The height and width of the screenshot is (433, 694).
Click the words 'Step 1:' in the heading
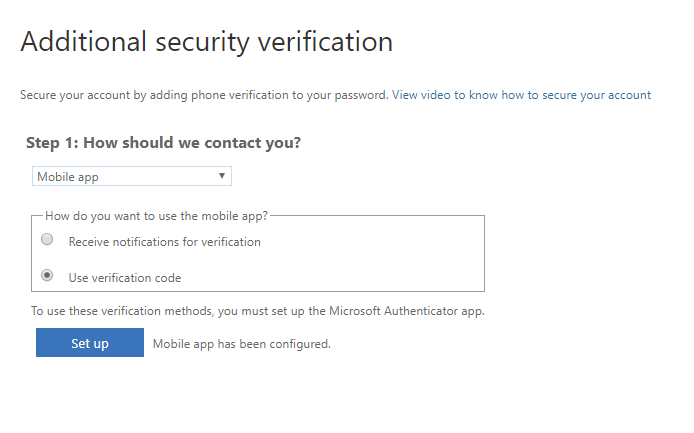click(x=52, y=143)
